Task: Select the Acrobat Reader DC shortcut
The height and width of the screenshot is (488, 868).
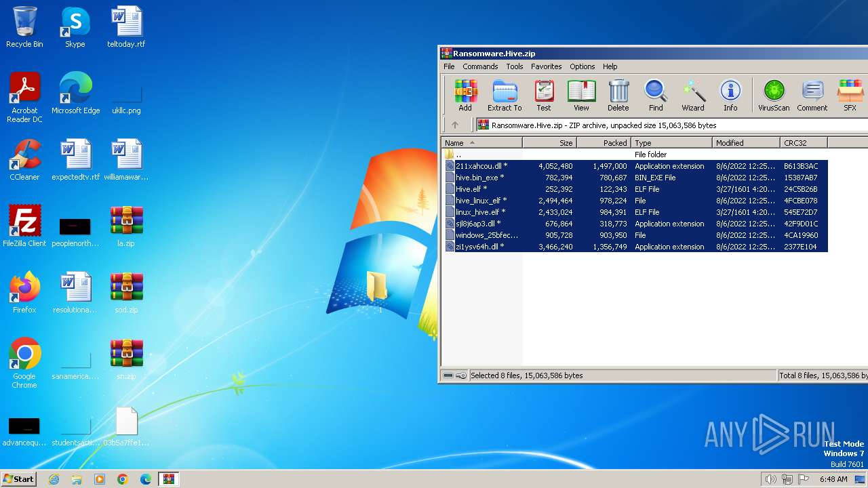Action: click(24, 98)
